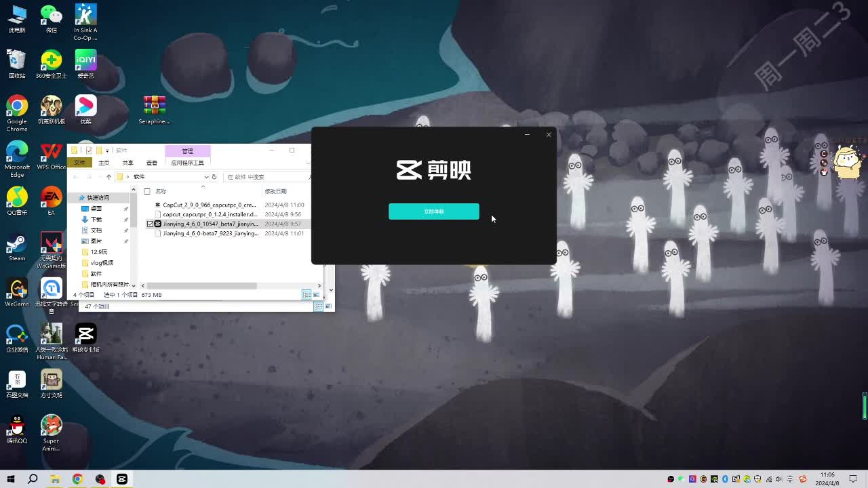868x488 pixels.
Task: Refresh the Explorer folder view
Action: 214,177
